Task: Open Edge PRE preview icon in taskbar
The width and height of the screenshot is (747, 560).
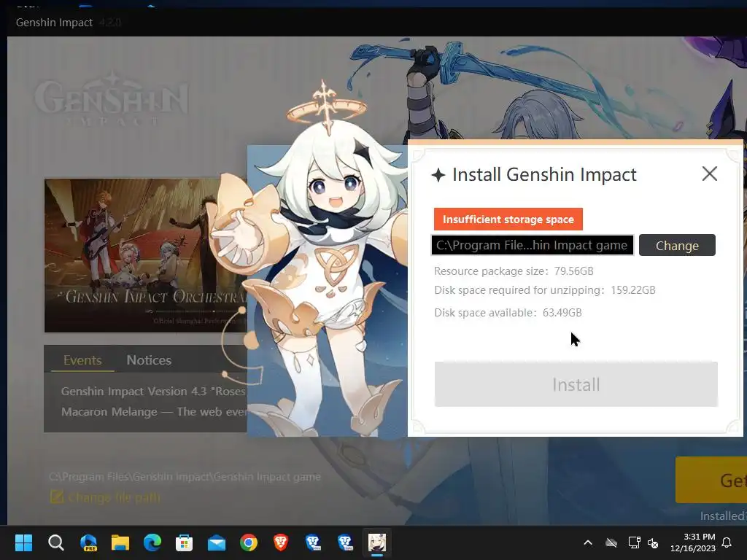Action: tap(88, 542)
